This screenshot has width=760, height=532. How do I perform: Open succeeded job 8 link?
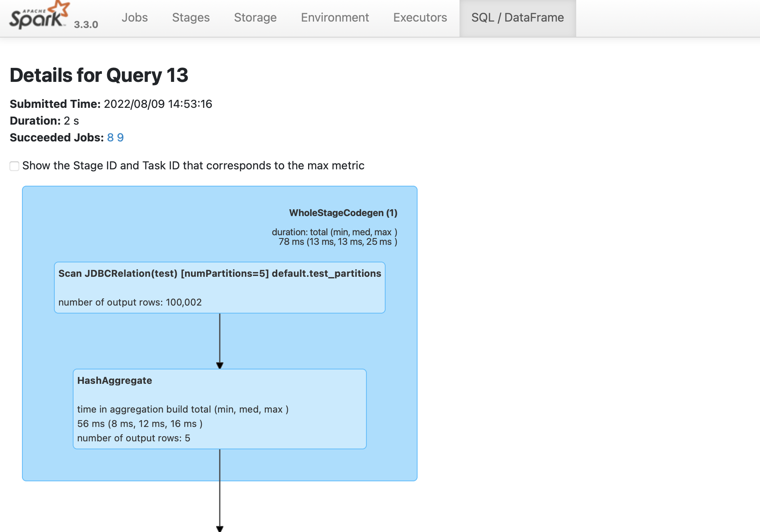(x=110, y=137)
